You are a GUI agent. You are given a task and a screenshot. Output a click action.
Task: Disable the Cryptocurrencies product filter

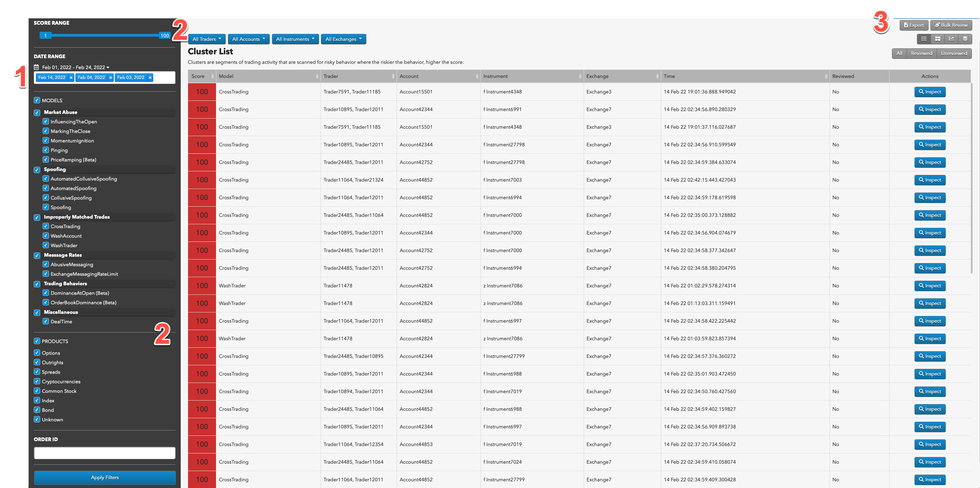[x=37, y=382]
